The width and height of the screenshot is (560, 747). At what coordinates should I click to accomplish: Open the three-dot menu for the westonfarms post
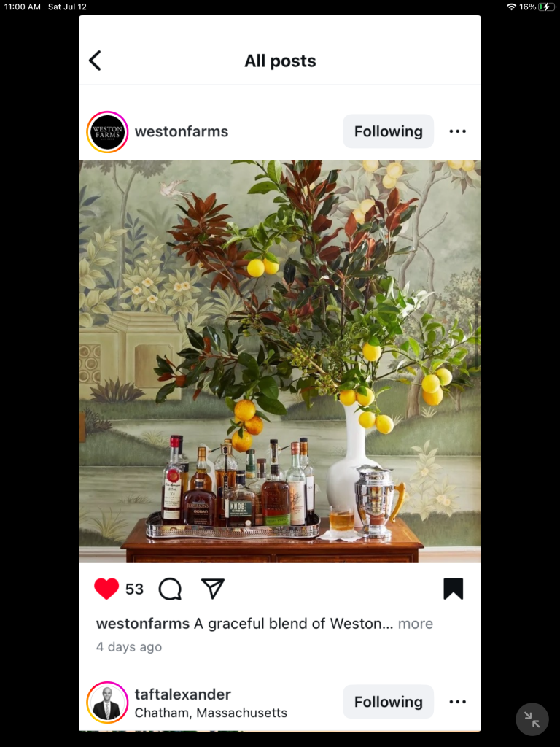click(458, 131)
